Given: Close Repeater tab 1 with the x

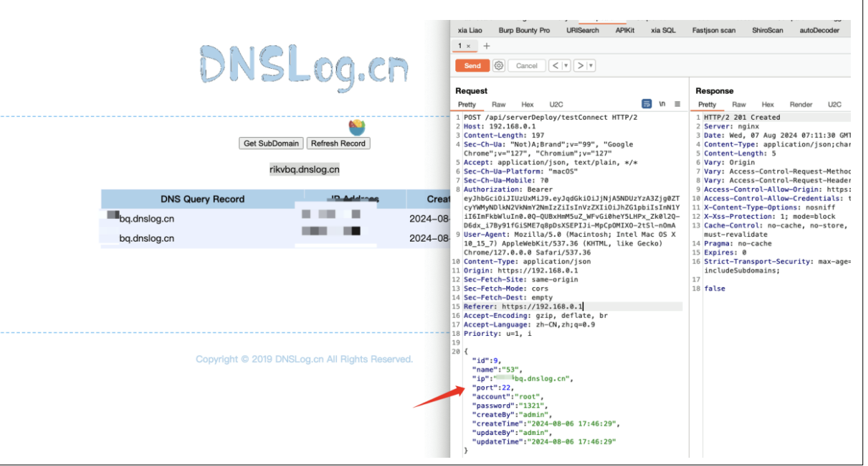Looking at the screenshot, I should [468, 46].
